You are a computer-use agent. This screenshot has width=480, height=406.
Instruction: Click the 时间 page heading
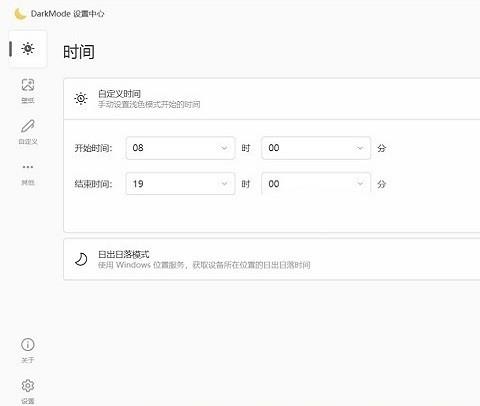79,52
